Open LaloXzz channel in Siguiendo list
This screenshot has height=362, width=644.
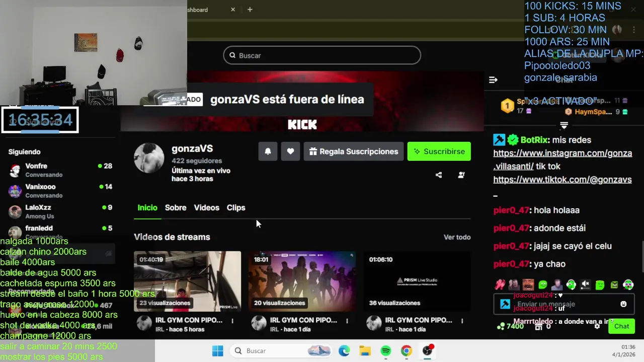(x=60, y=211)
